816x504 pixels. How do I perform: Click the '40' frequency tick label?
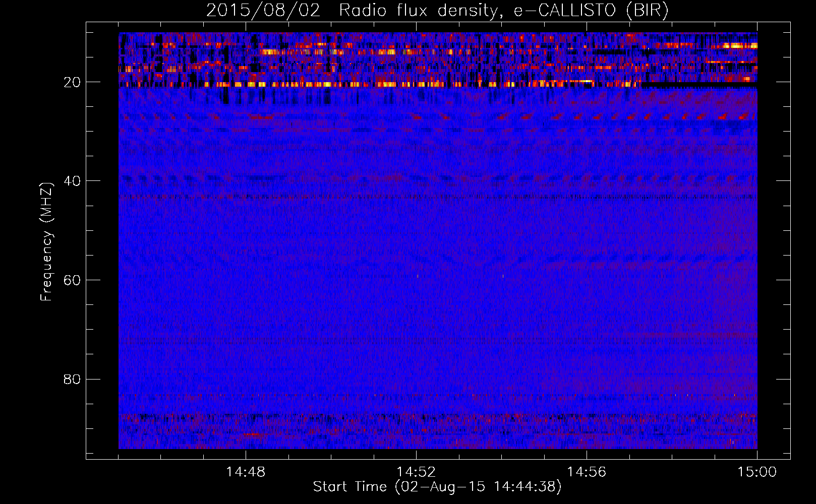[x=72, y=181]
